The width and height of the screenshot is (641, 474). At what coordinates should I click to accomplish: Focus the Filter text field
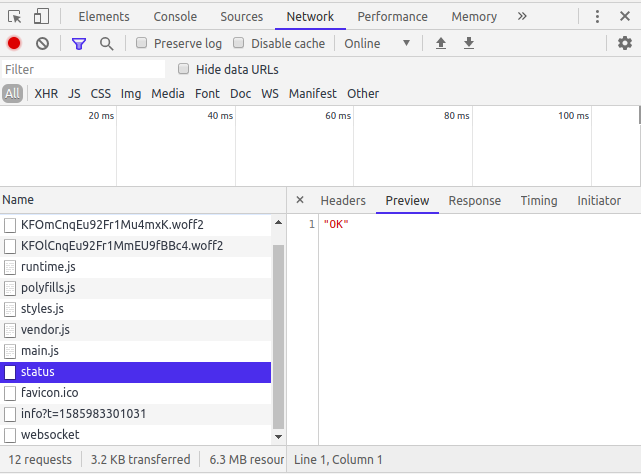pos(83,69)
